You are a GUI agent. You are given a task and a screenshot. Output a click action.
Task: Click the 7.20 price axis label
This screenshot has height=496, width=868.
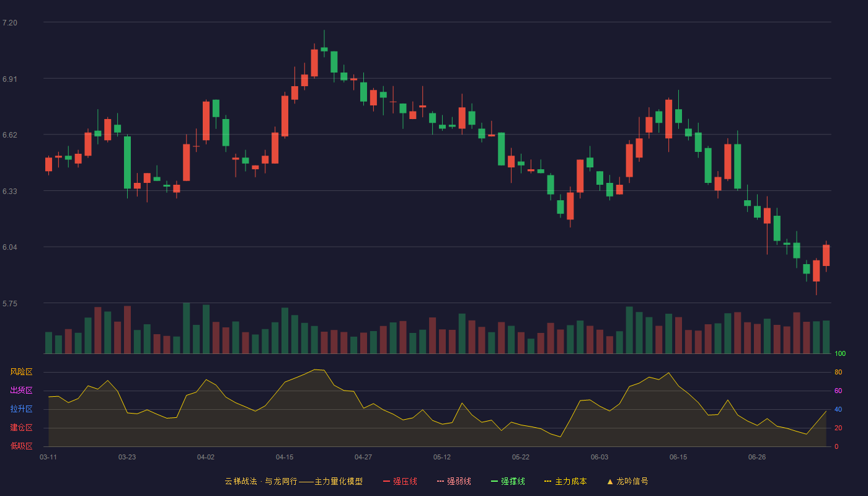pos(10,23)
